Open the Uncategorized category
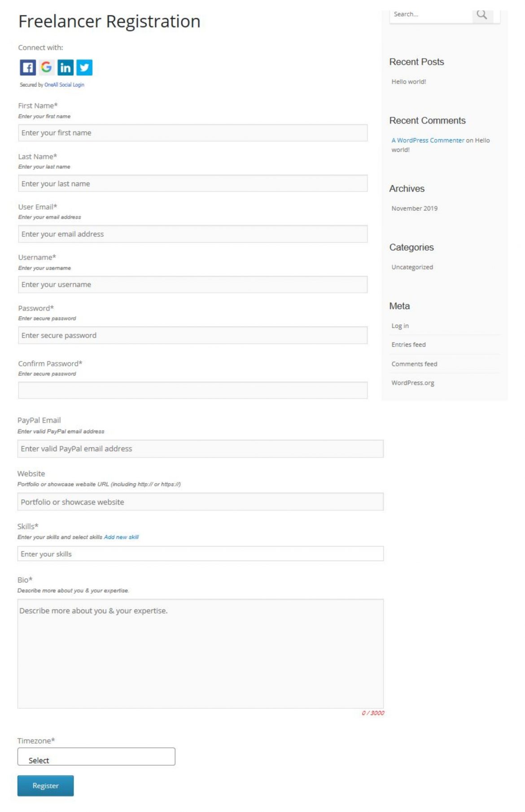 point(412,267)
